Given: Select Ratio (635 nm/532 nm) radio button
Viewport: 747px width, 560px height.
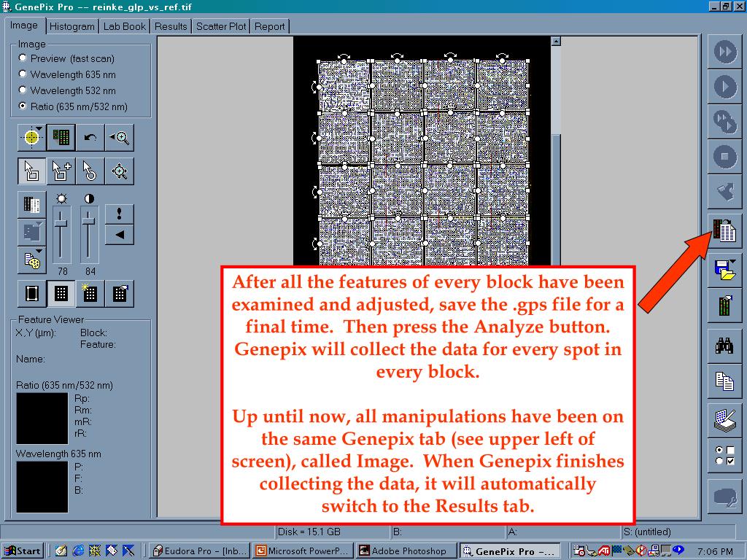Looking at the screenshot, I should [23, 106].
